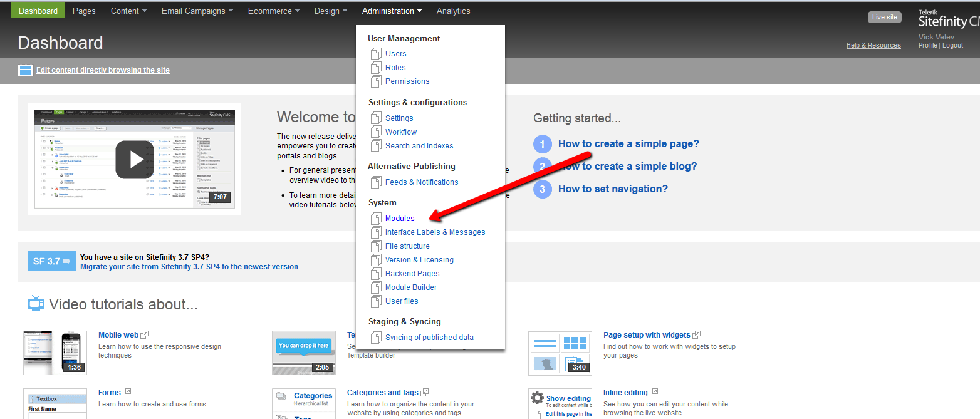980x419 pixels.
Task: Open the Inline editing Show editing thumbnail
Action: pyautogui.click(x=560, y=404)
